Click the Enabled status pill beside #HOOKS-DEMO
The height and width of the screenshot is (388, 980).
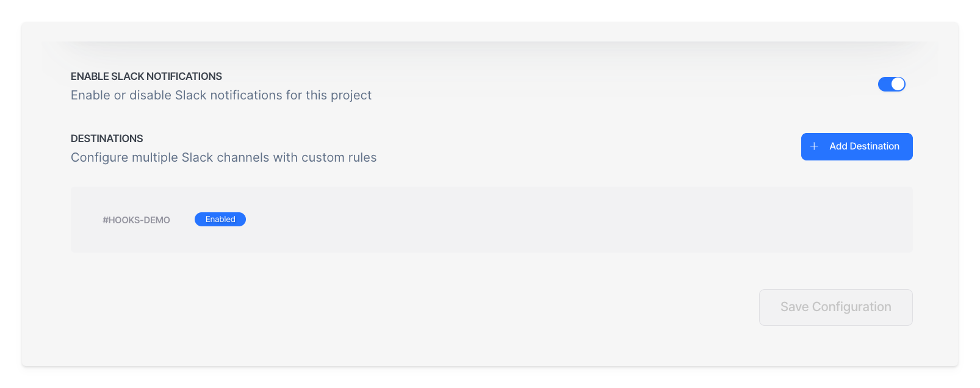point(220,220)
